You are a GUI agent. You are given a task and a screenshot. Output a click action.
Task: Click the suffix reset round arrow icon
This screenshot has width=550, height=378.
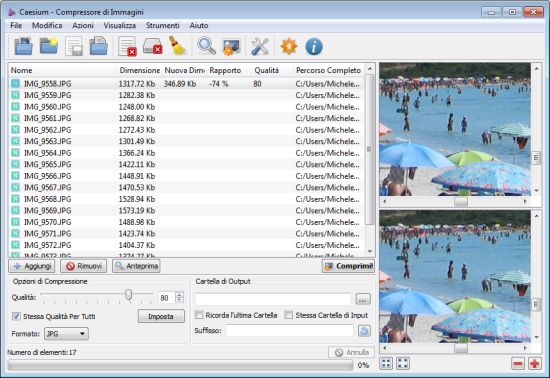pyautogui.click(x=364, y=331)
